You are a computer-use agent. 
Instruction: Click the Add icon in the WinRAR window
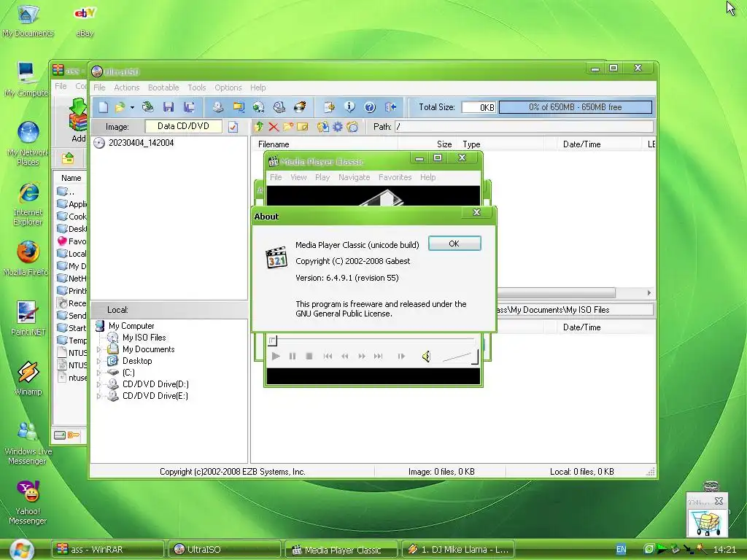(x=78, y=120)
